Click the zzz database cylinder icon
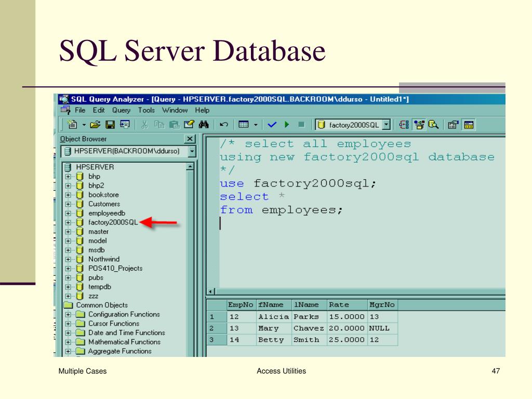This screenshot has height=399, width=532. tap(79, 296)
